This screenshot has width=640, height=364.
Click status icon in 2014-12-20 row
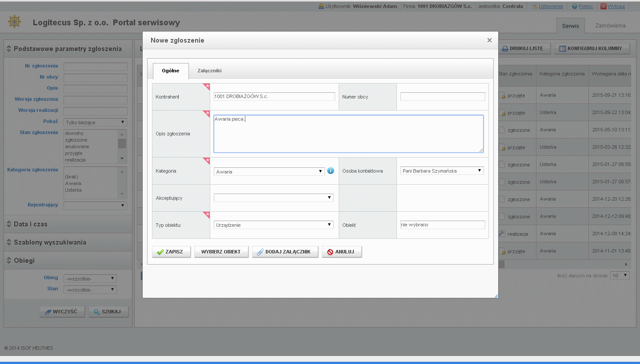[x=502, y=199]
